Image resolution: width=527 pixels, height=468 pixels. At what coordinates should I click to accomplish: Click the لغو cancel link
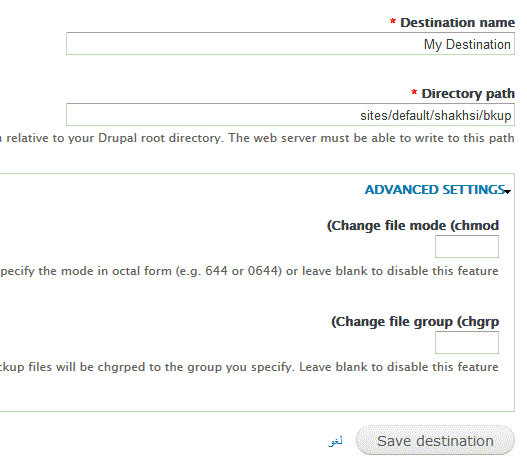335,441
